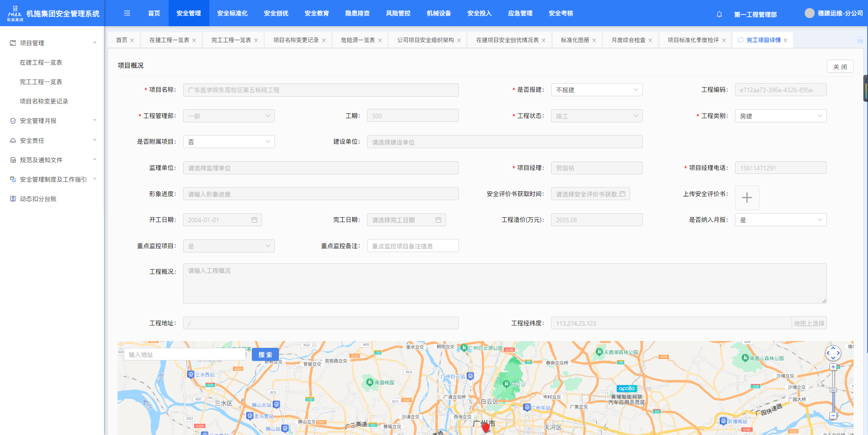The height and width of the screenshot is (435, 868).
Task: Open the 隐患排查 top menu
Action: [357, 13]
